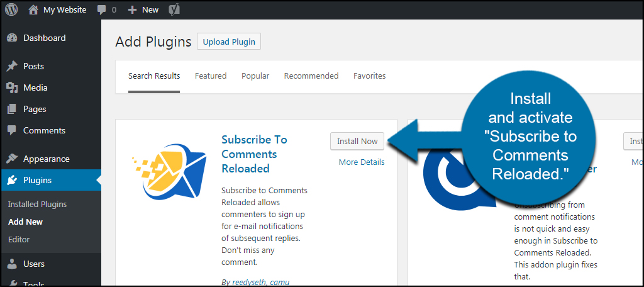Click the Posts pushpin icon
Image resolution: width=644 pixels, height=287 pixels.
coord(13,66)
